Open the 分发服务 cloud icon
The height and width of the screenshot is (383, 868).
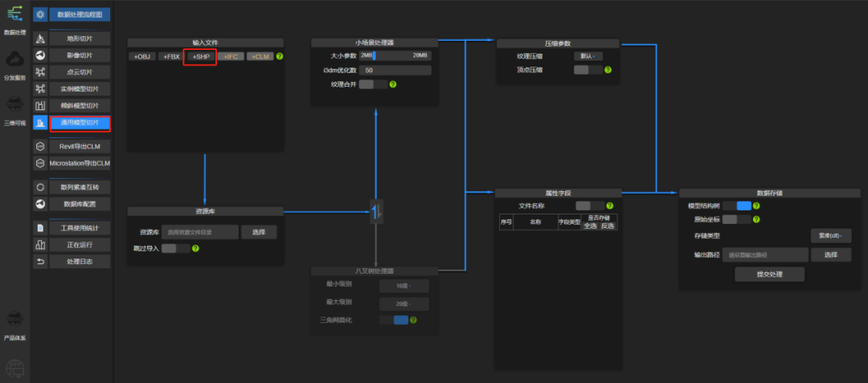point(15,59)
